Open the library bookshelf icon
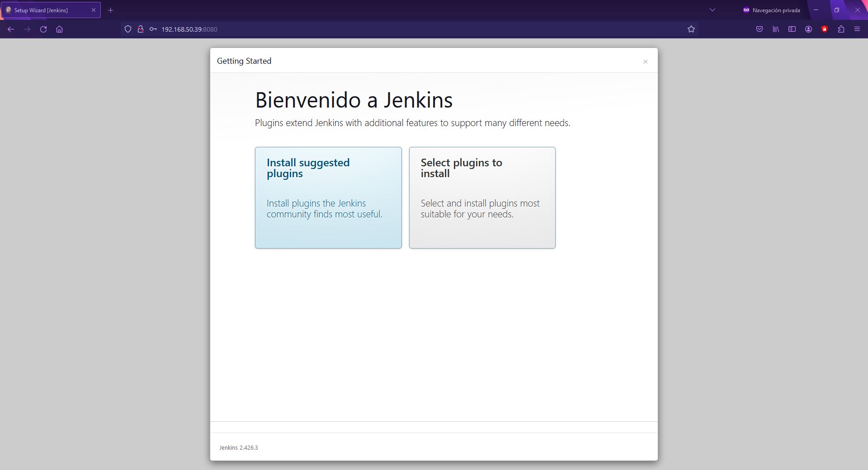 pos(776,29)
